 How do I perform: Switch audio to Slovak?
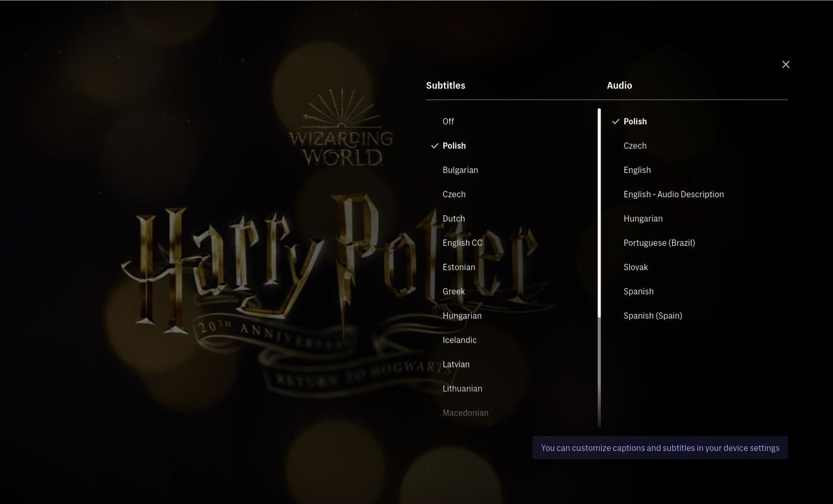click(636, 267)
